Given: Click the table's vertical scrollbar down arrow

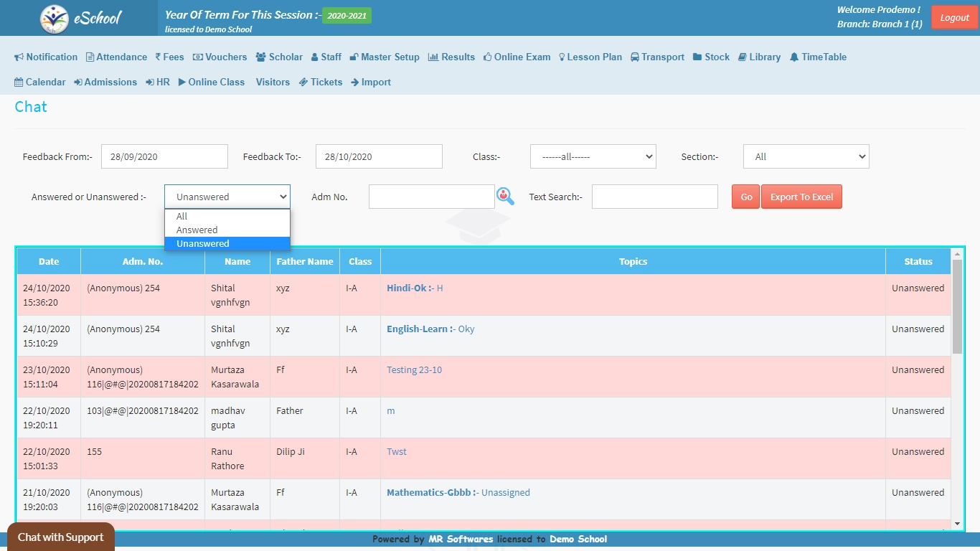Looking at the screenshot, I should click(957, 524).
